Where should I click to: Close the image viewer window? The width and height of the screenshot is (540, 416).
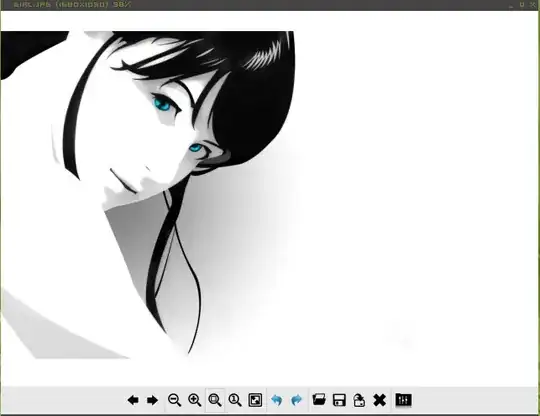tap(532, 4)
